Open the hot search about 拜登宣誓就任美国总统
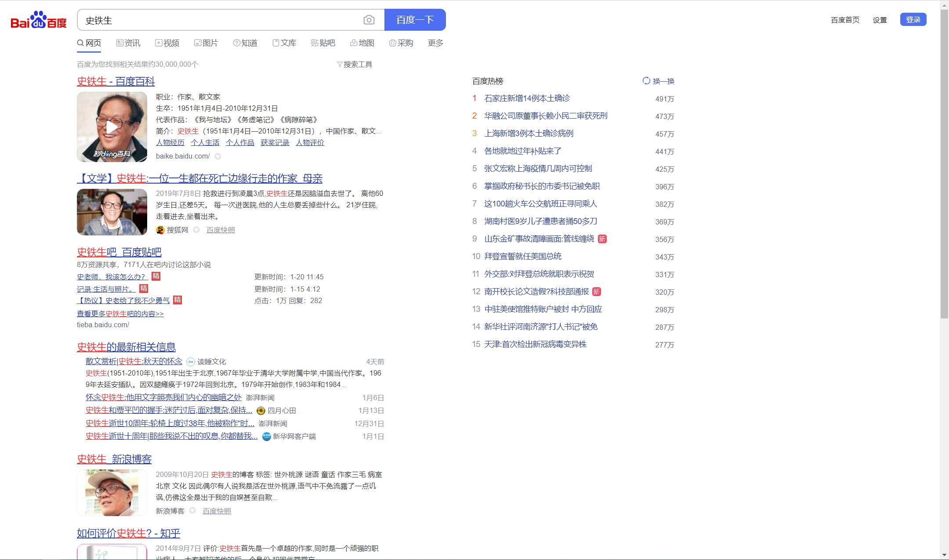949x560 pixels. point(524,256)
